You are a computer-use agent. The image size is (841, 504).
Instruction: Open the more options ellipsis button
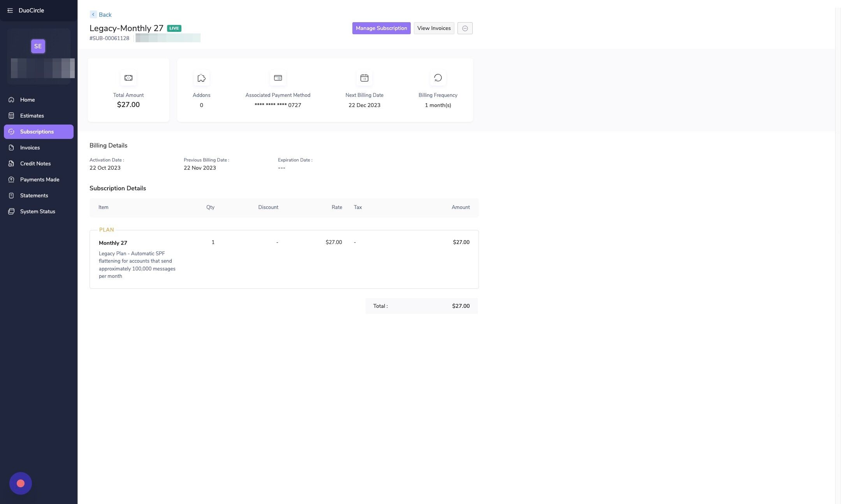click(x=465, y=28)
